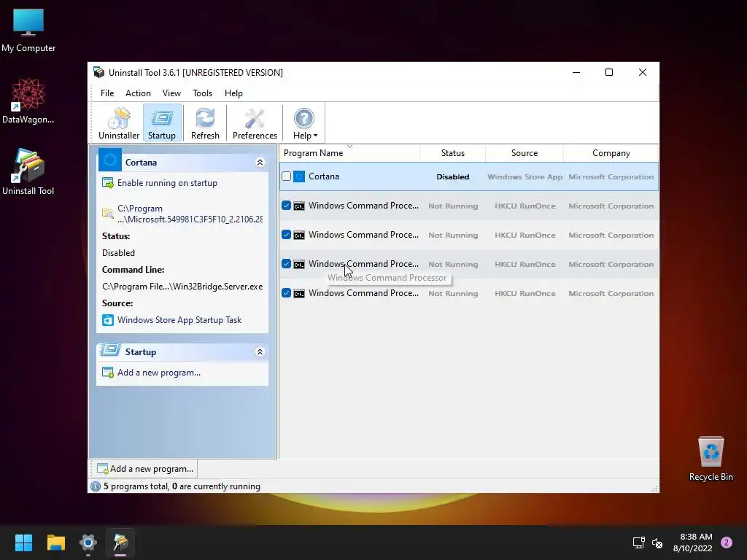Click the Win32Bridge.Server.exe command line text
Image resolution: width=747 pixels, height=560 pixels.
pos(182,287)
